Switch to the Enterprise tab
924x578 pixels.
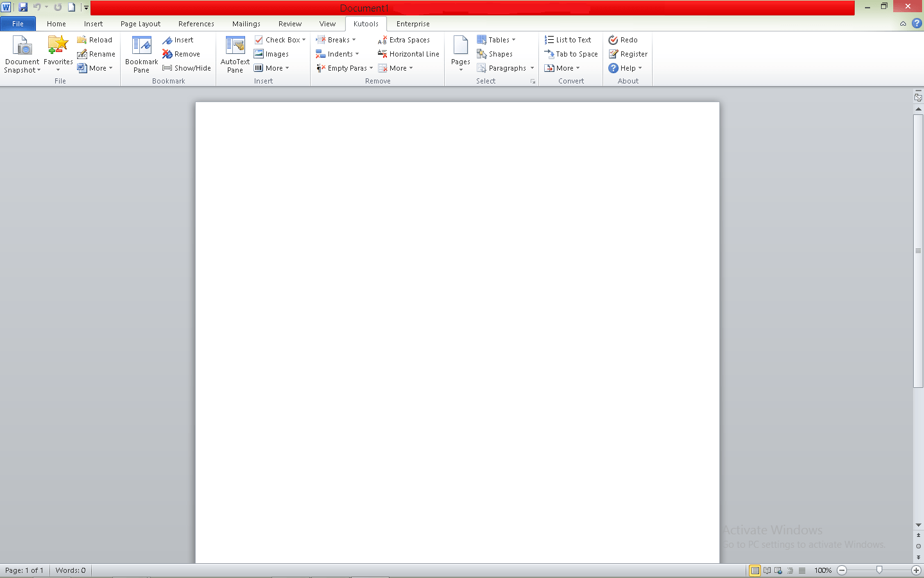pos(413,24)
